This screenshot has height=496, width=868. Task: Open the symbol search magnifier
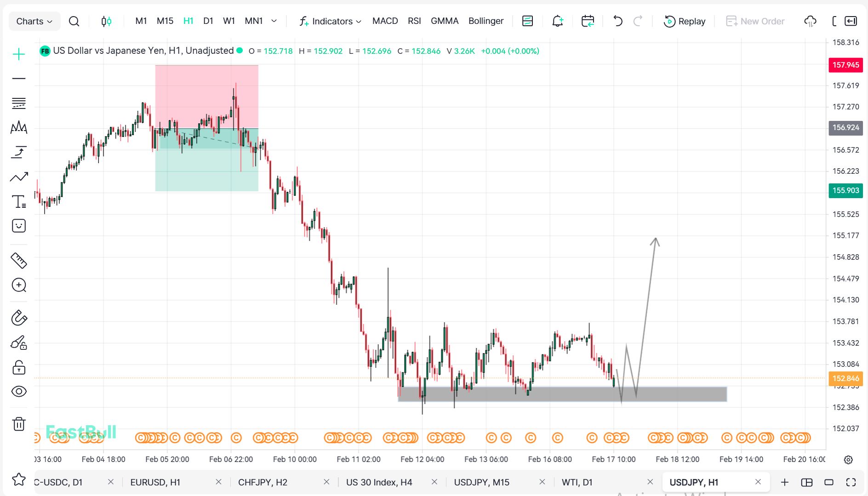tap(74, 21)
